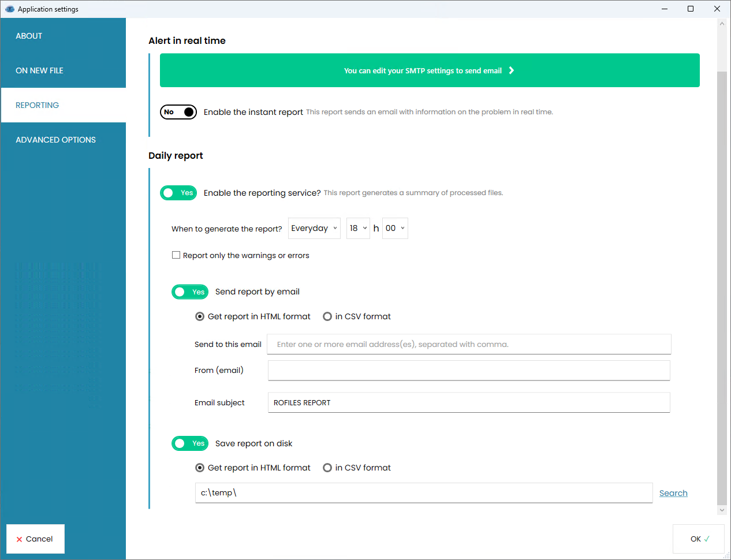Click the scrollbar up arrow

click(722, 24)
